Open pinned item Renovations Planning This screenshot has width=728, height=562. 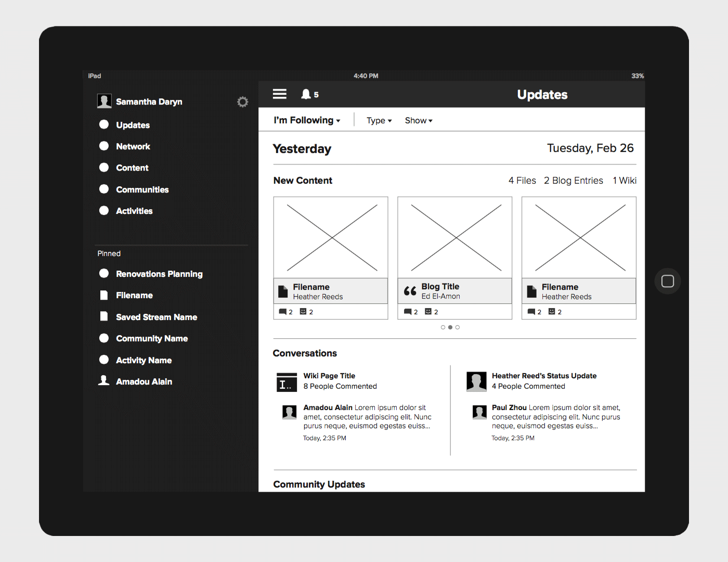(159, 274)
